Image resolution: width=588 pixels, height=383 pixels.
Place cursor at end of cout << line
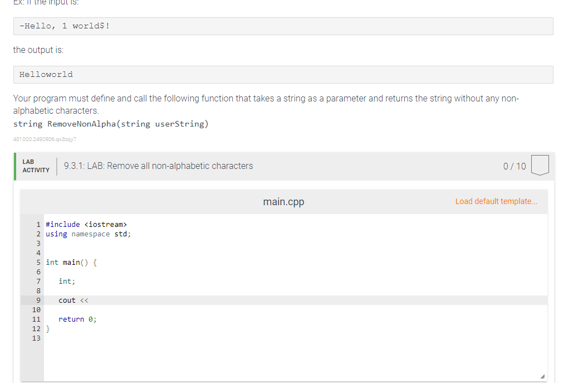tap(89, 300)
